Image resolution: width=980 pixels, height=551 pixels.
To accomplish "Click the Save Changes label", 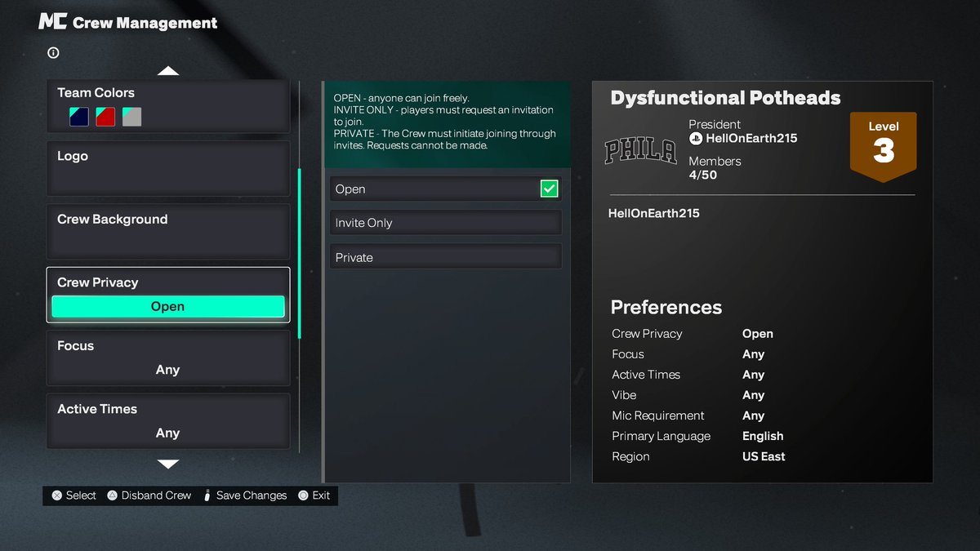I will pyautogui.click(x=252, y=495).
